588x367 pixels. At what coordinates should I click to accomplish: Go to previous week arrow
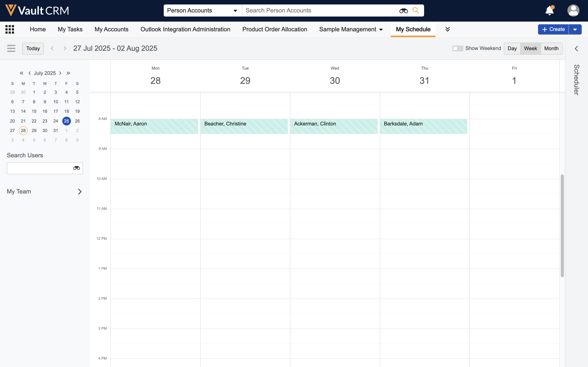(x=52, y=48)
